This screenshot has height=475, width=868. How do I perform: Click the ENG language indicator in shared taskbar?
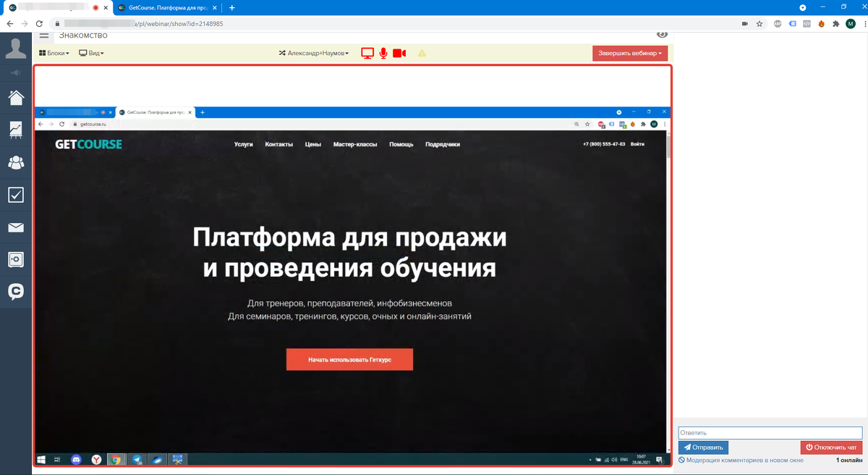(x=624, y=460)
